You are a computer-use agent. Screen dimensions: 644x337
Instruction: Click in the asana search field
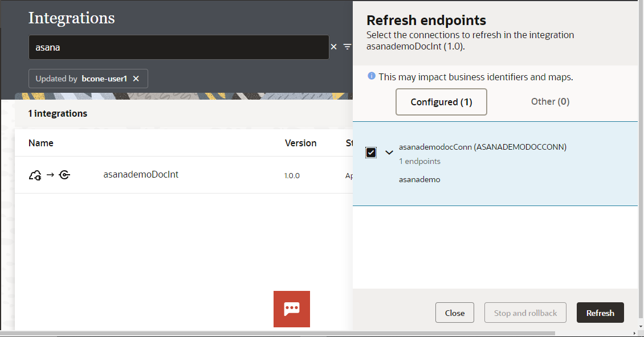178,47
